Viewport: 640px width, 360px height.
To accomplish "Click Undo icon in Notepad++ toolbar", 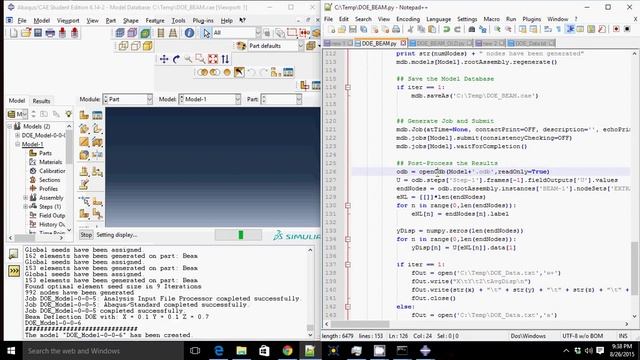I will tap(447, 29).
